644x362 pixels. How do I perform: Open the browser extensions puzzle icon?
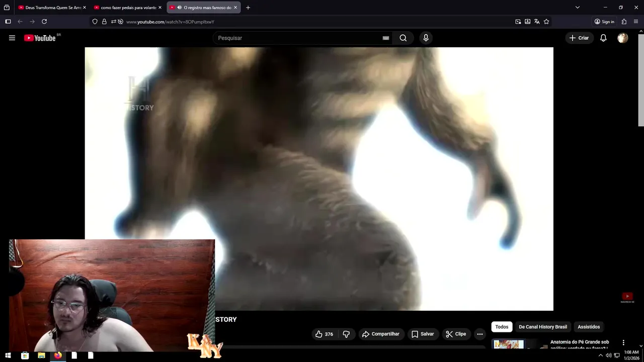click(x=624, y=22)
